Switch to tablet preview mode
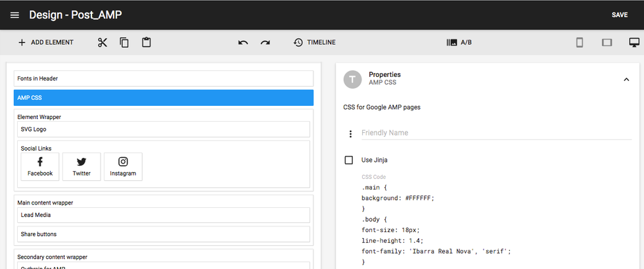 (607, 43)
